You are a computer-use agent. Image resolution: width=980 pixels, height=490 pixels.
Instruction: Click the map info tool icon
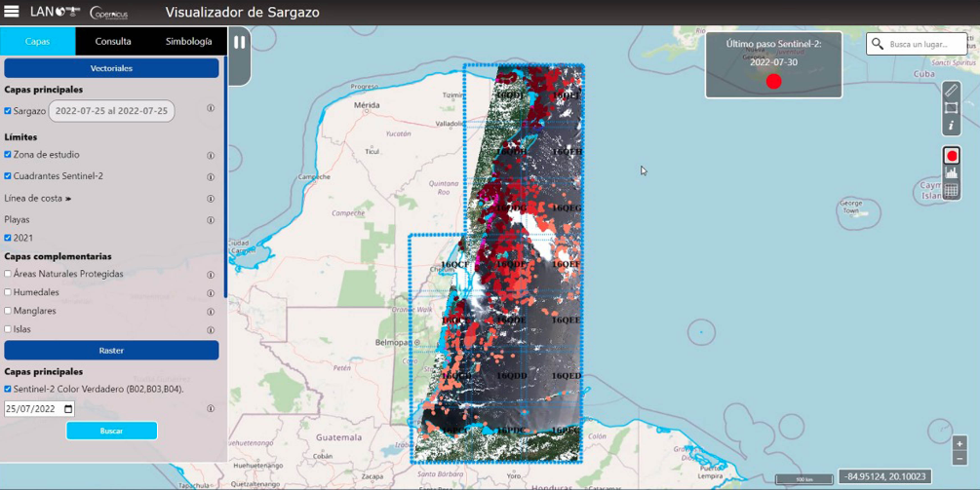pos(951,126)
